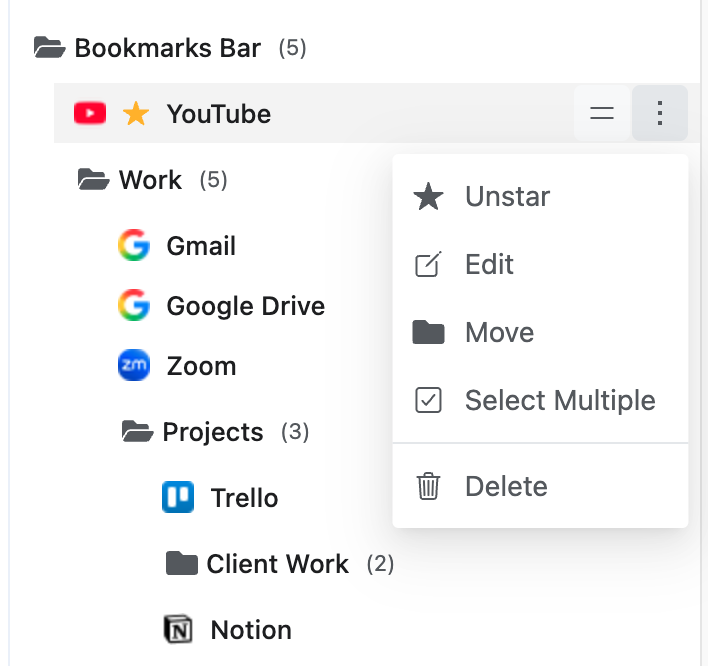The width and height of the screenshot is (708, 666).
Task: Open the YouTube bookmark
Action: pyautogui.click(x=219, y=114)
